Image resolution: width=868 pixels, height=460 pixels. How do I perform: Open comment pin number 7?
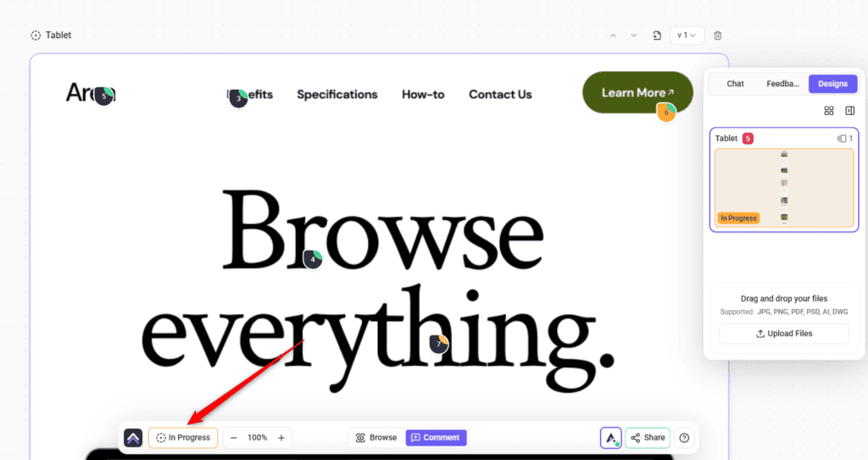pyautogui.click(x=439, y=344)
